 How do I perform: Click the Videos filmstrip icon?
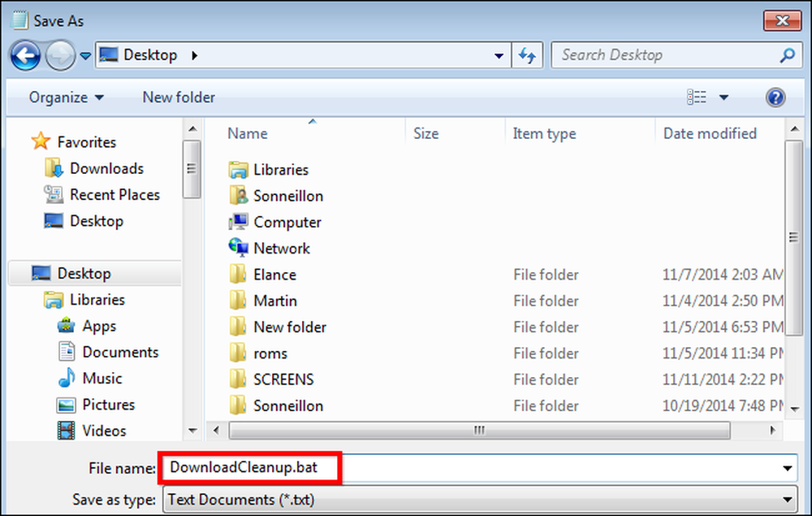(x=67, y=431)
